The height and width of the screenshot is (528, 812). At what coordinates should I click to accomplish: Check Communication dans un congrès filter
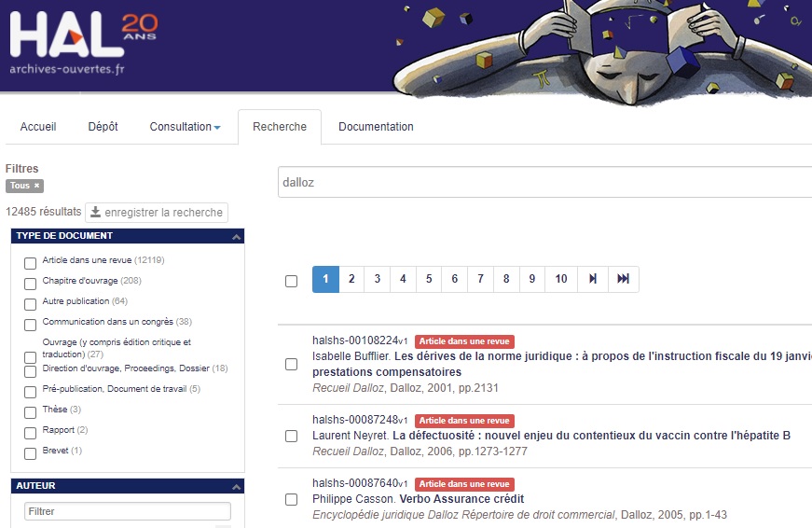(30, 325)
